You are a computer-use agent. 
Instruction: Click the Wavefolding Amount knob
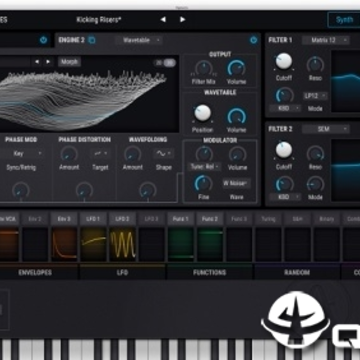(132, 155)
